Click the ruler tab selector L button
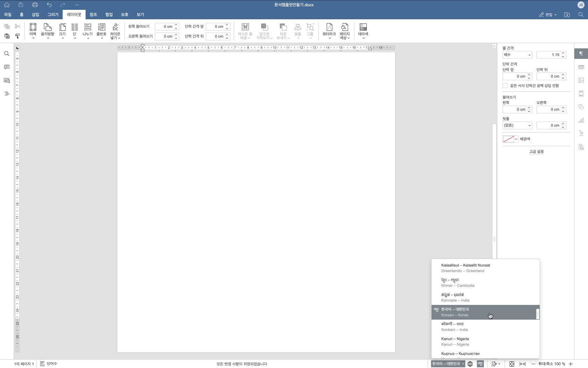Viewport: 588px width, 368px height. click(x=17, y=48)
